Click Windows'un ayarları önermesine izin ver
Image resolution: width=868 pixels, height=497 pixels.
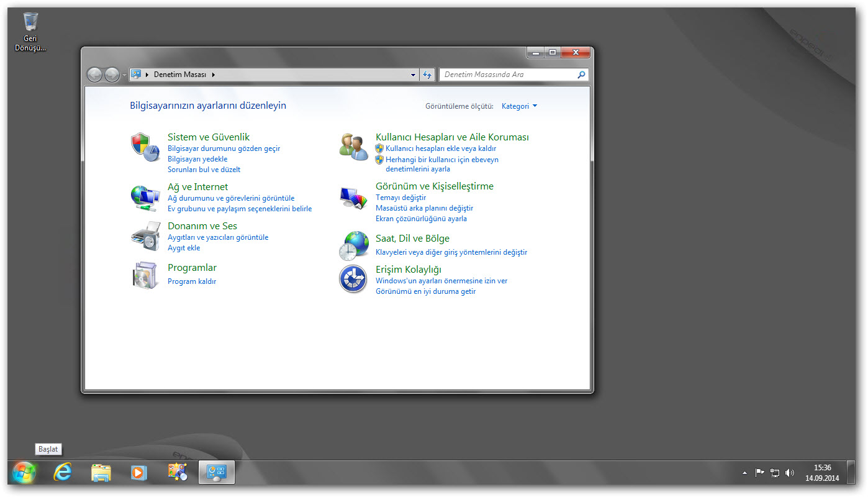[441, 281]
